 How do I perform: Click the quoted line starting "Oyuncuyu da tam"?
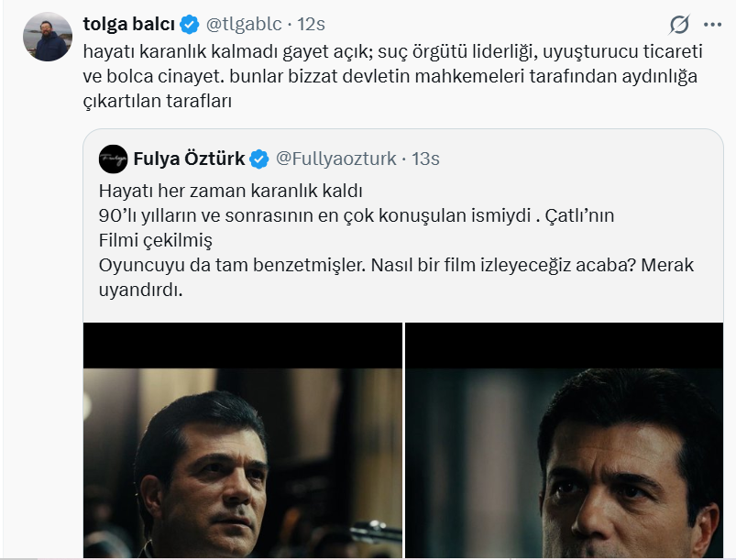click(x=396, y=266)
